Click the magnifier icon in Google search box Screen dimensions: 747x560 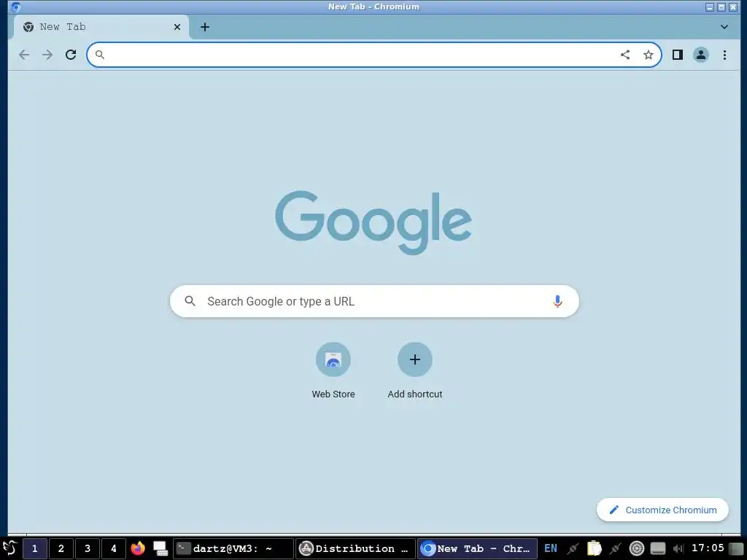(x=190, y=301)
